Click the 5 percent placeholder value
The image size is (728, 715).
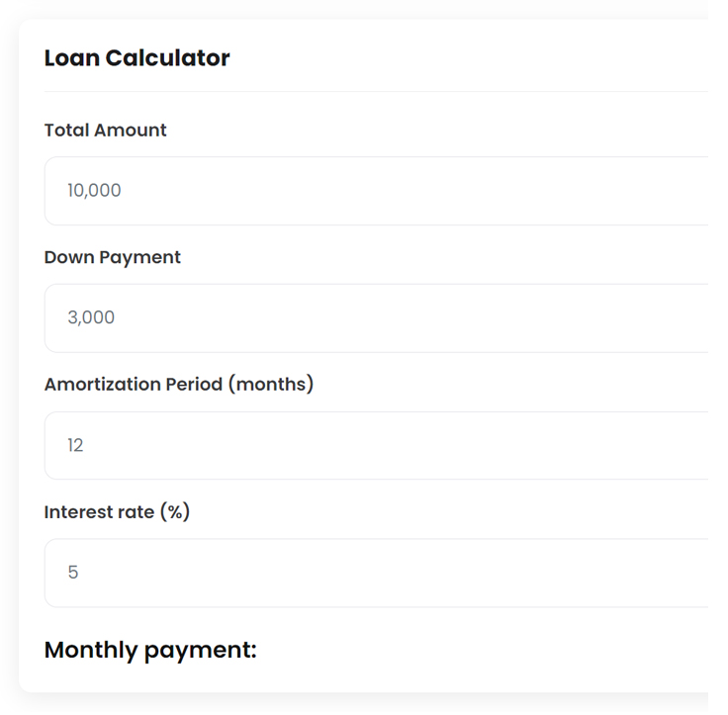tap(73, 573)
